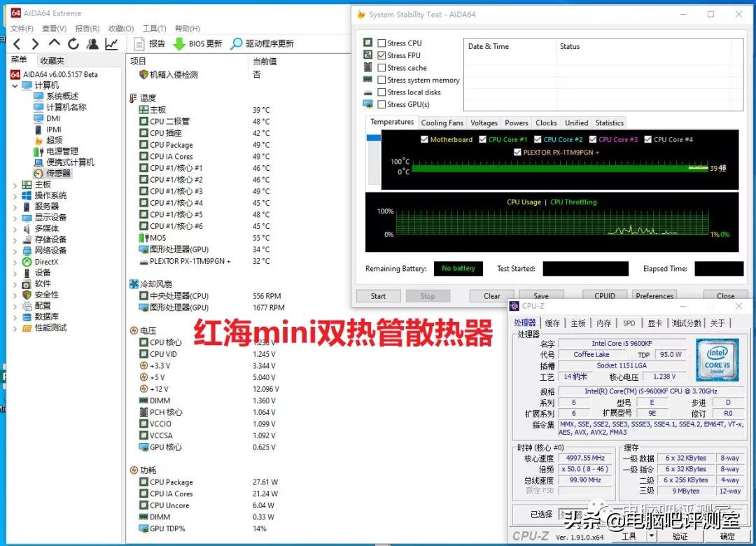The width and height of the screenshot is (756, 546).
Task: Click the back navigation arrow in AIDA64 toolbar
Action: coord(15,43)
